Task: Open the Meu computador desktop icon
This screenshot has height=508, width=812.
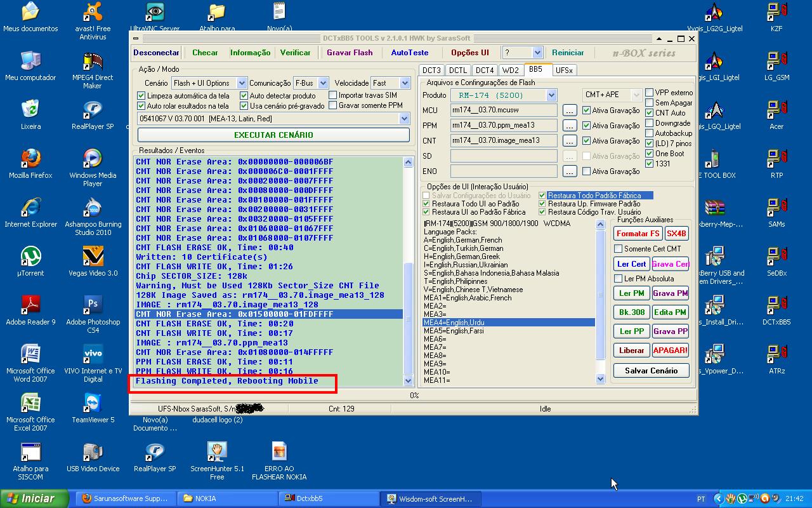Action: (x=30, y=66)
